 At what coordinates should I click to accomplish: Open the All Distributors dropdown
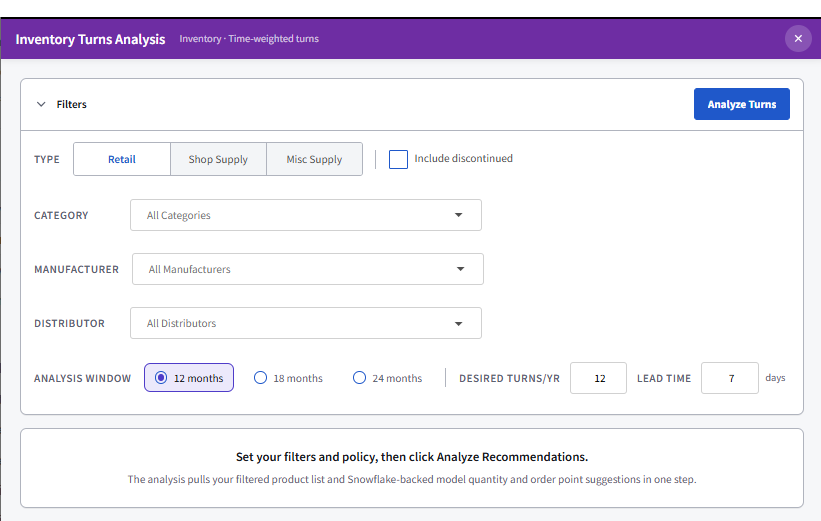click(306, 323)
